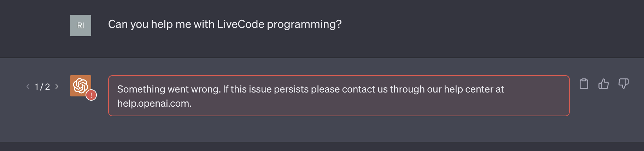Viewport: 644px width, 151px height.
Task: Copy the error response to clipboard
Action: click(584, 84)
